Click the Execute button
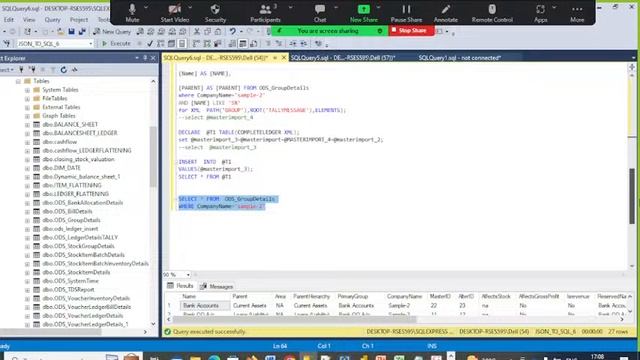The height and width of the screenshot is (360, 640). 116,43
